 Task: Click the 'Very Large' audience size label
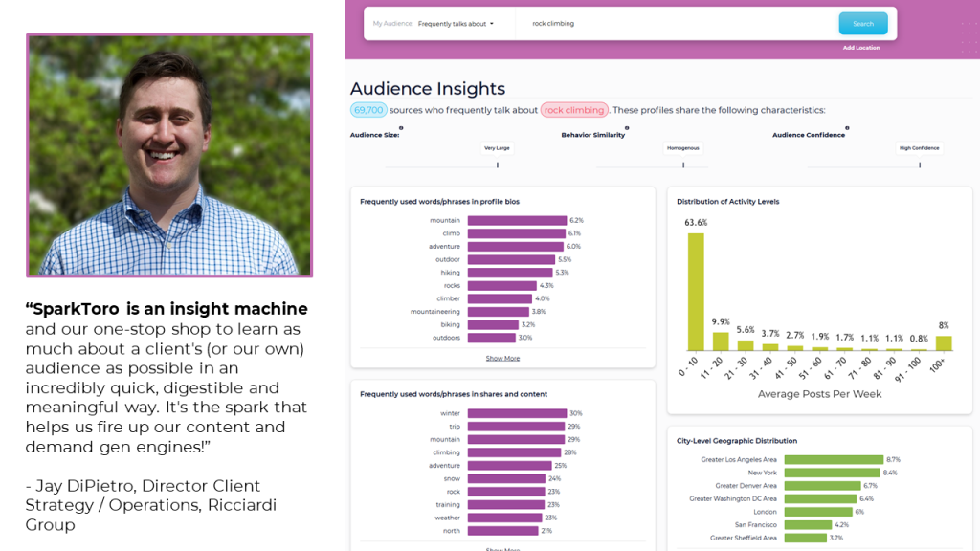pyautogui.click(x=497, y=148)
